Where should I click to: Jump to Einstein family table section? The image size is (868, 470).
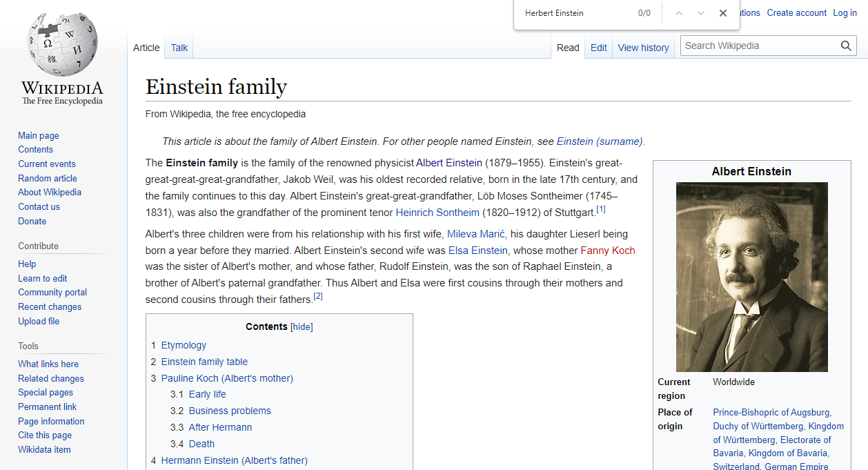204,362
